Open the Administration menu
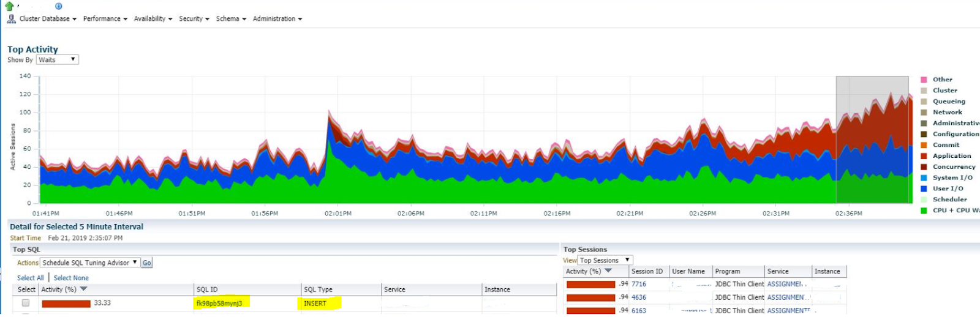 tap(277, 19)
